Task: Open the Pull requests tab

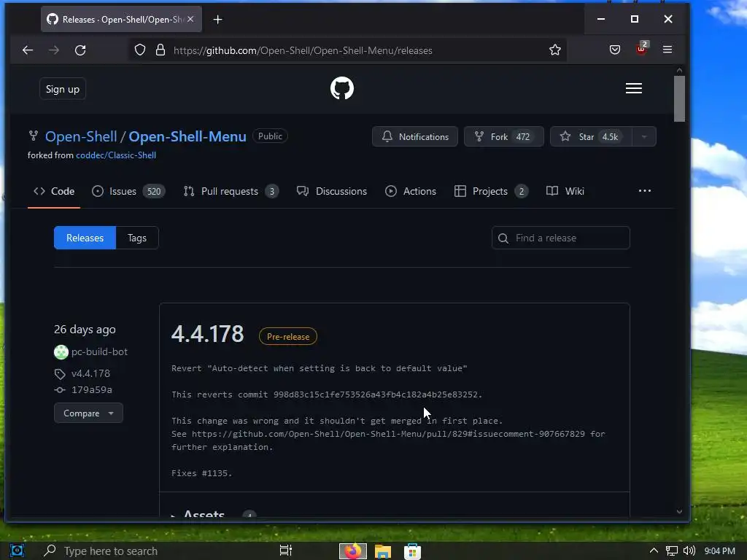Action: pyautogui.click(x=231, y=192)
